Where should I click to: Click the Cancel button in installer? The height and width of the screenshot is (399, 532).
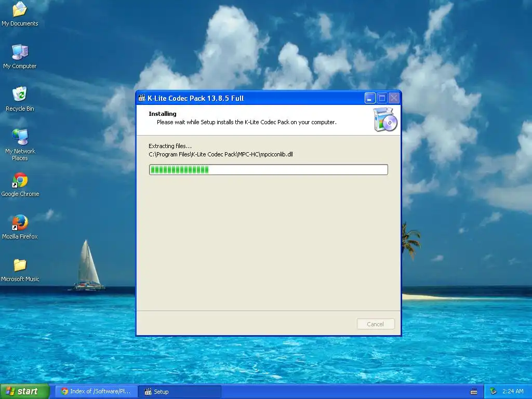376,324
